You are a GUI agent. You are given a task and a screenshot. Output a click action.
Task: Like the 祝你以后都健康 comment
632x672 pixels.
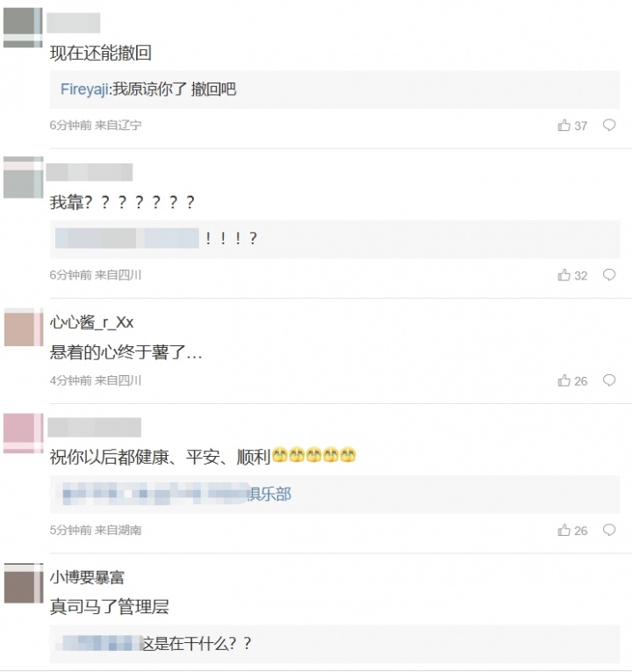[x=564, y=531]
